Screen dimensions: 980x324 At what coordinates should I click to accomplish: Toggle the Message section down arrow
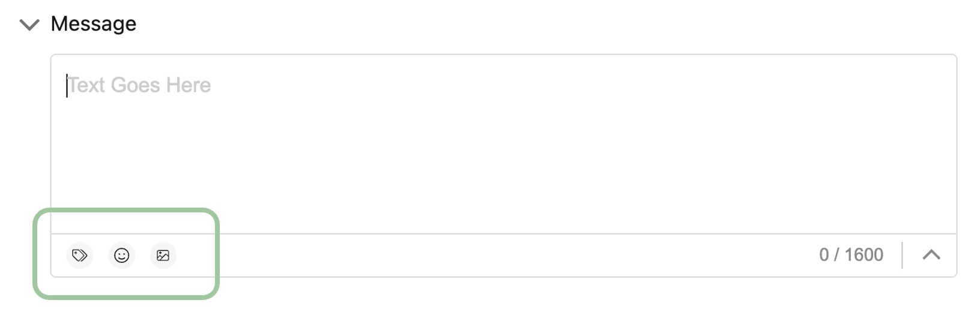(x=29, y=25)
